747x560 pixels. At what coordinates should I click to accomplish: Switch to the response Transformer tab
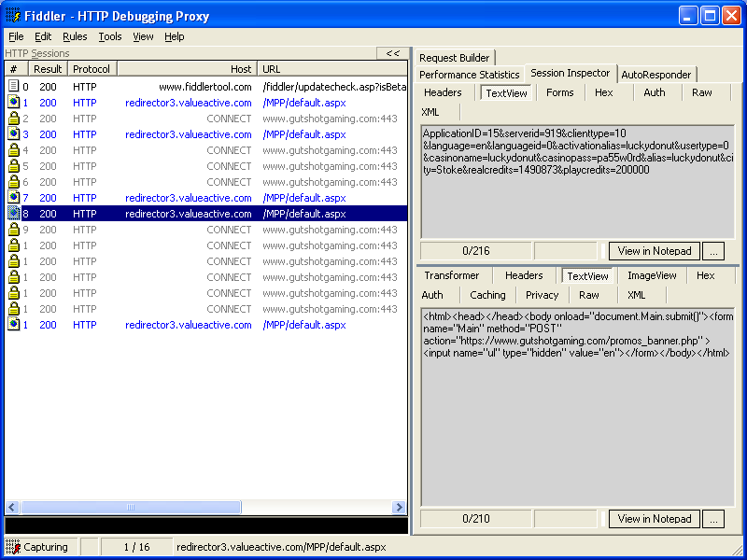pyautogui.click(x=452, y=275)
